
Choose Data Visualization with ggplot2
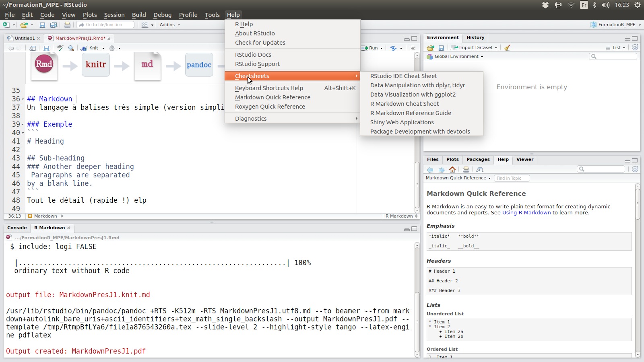(x=421, y=95)
